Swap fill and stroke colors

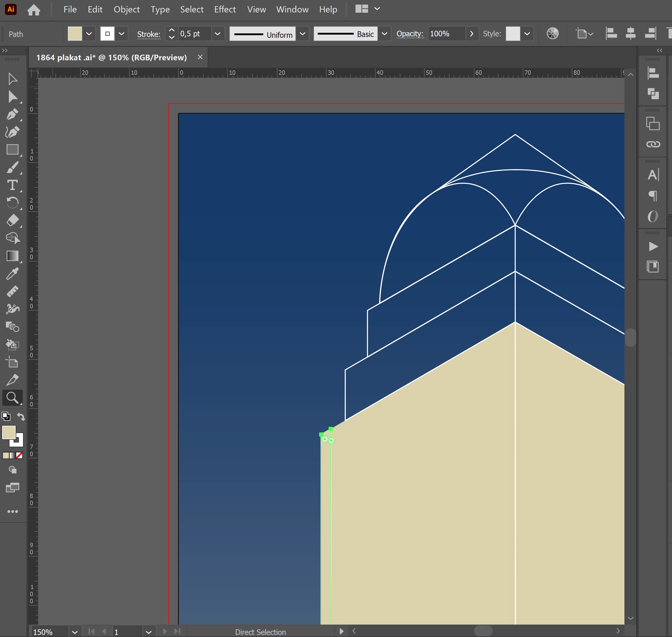tap(21, 416)
